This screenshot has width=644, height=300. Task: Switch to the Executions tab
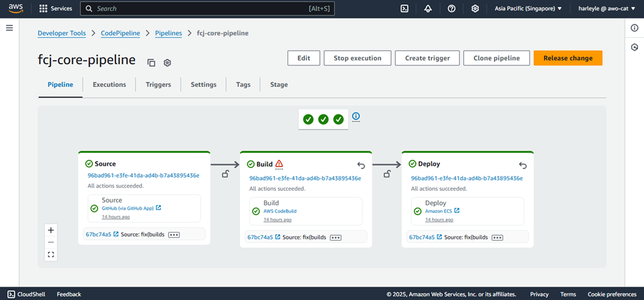point(109,85)
